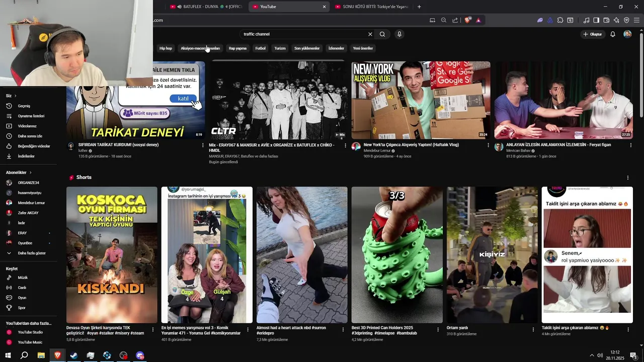Viewport: 644px width, 362px height.
Task: Open the KOSKOCA OYUN FİRMASI short thumbnail
Action: tap(112, 255)
